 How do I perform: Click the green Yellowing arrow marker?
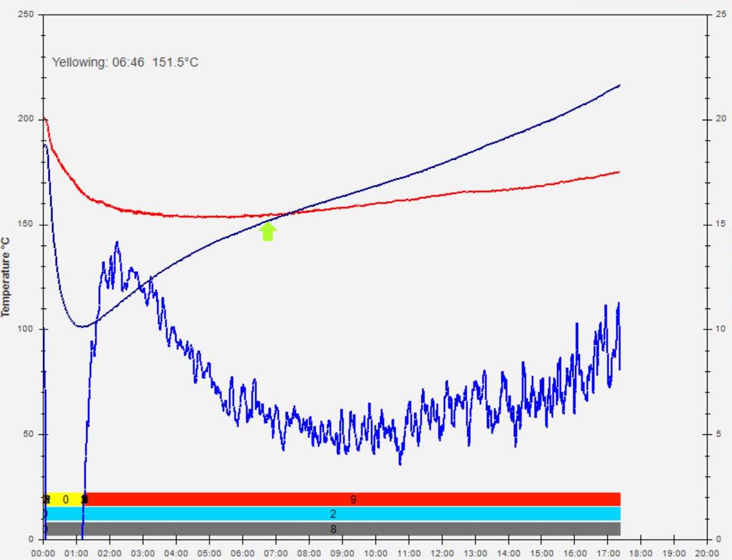coord(268,232)
